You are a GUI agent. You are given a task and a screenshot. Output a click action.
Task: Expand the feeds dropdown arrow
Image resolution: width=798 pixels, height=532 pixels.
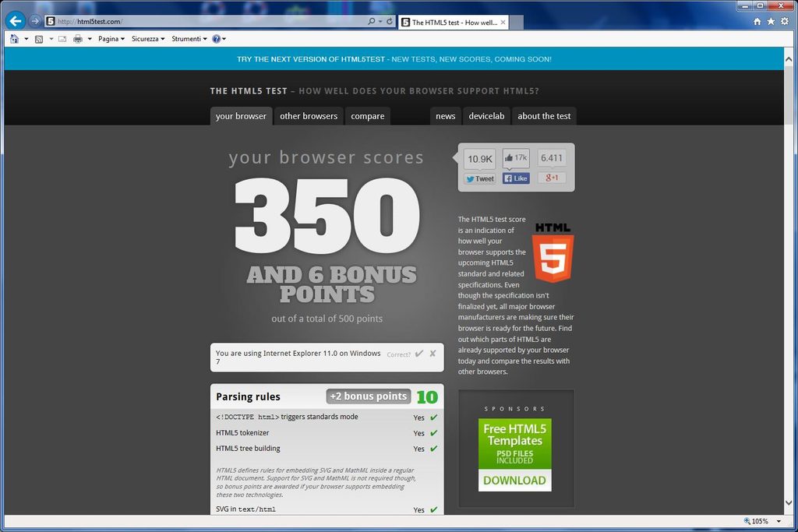coord(51,39)
